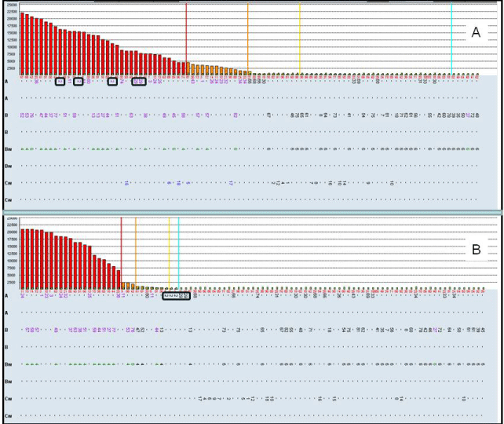Viewport: 504px width, 424px height.
Task: Click the yellow threshold line in panel A
Action: tap(300, 38)
